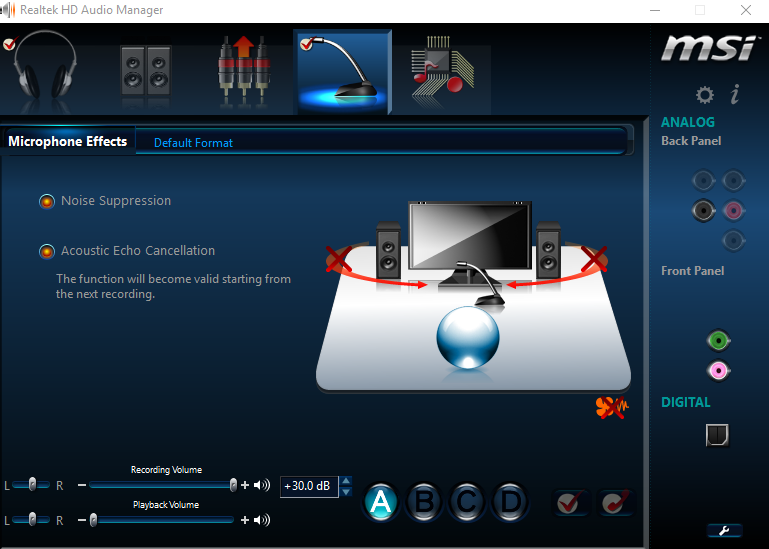
Task: Click the pink front panel mic jack
Action: click(718, 370)
